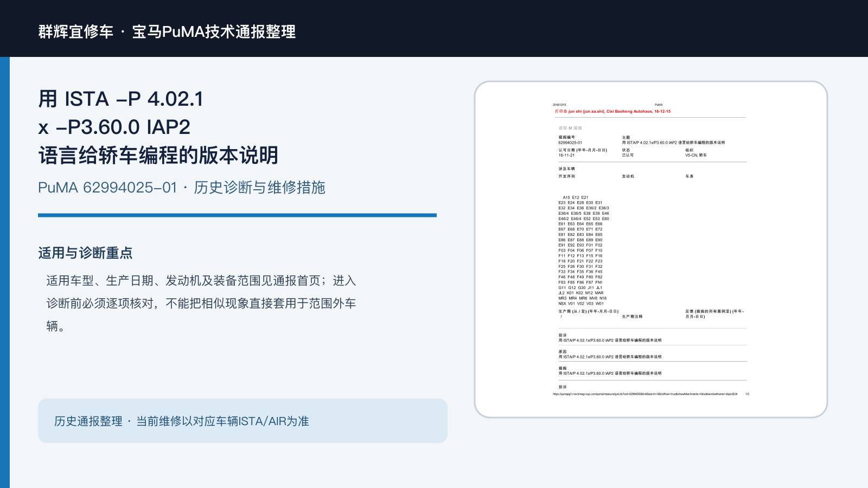Click the paragraph starting with 适用车型、生产日期
The width and height of the screenshot is (868, 488).
[x=201, y=303]
